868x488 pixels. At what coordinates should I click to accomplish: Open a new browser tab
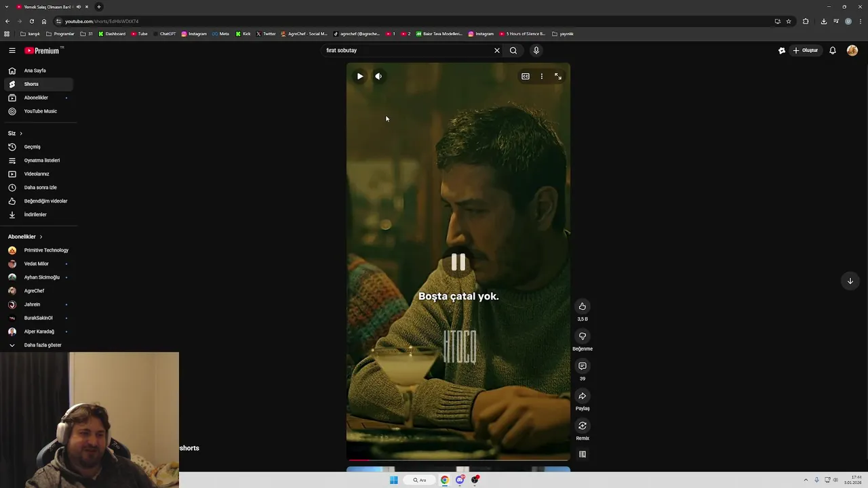point(98,7)
